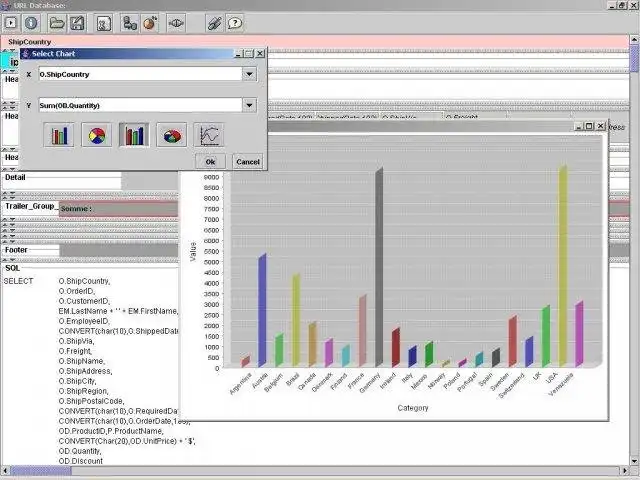
Task: Choose the line curve chart type
Action: click(209, 135)
